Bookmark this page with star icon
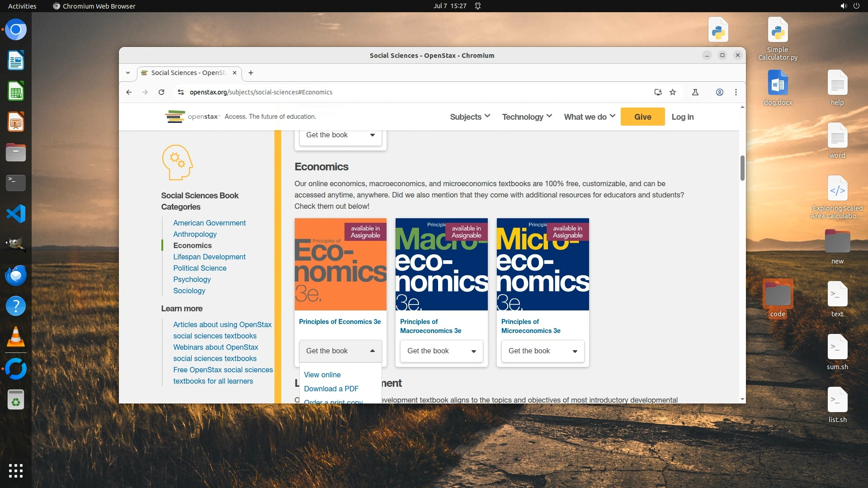Image resolution: width=868 pixels, height=488 pixels. coord(673,92)
